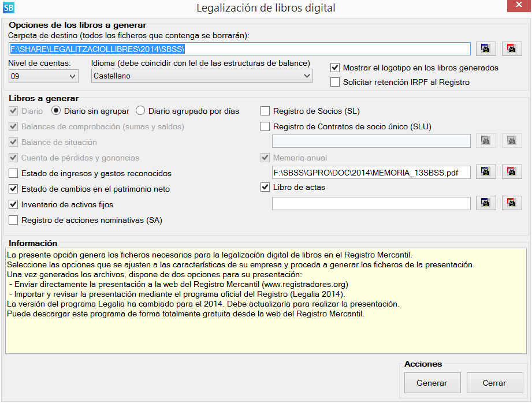
Task: Click the Cerrar button
Action: tap(494, 383)
